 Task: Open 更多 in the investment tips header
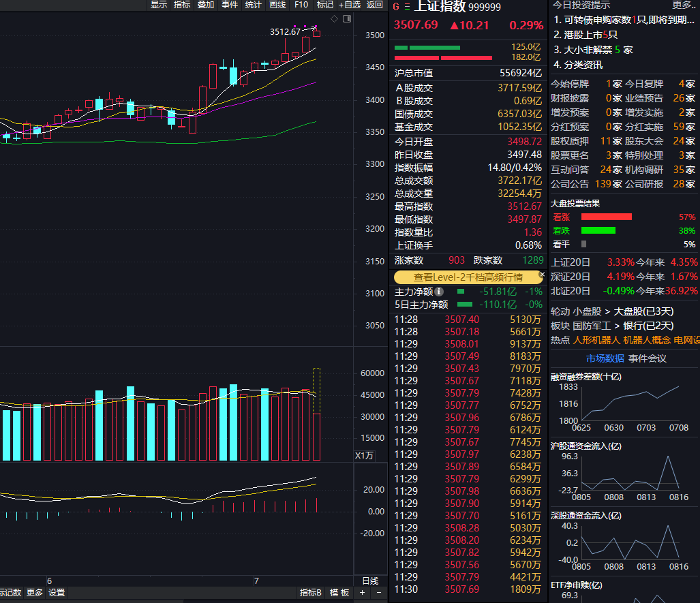pyautogui.click(x=684, y=5)
